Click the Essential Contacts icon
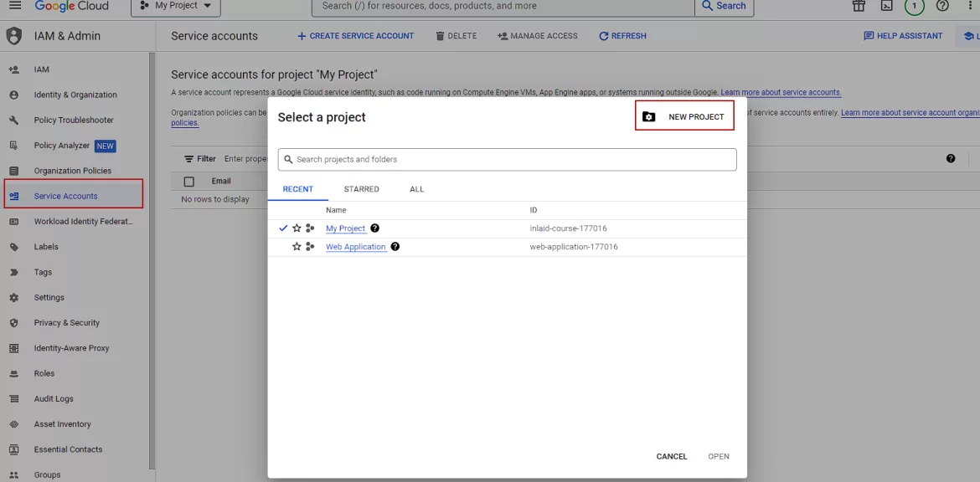 pyautogui.click(x=13, y=449)
